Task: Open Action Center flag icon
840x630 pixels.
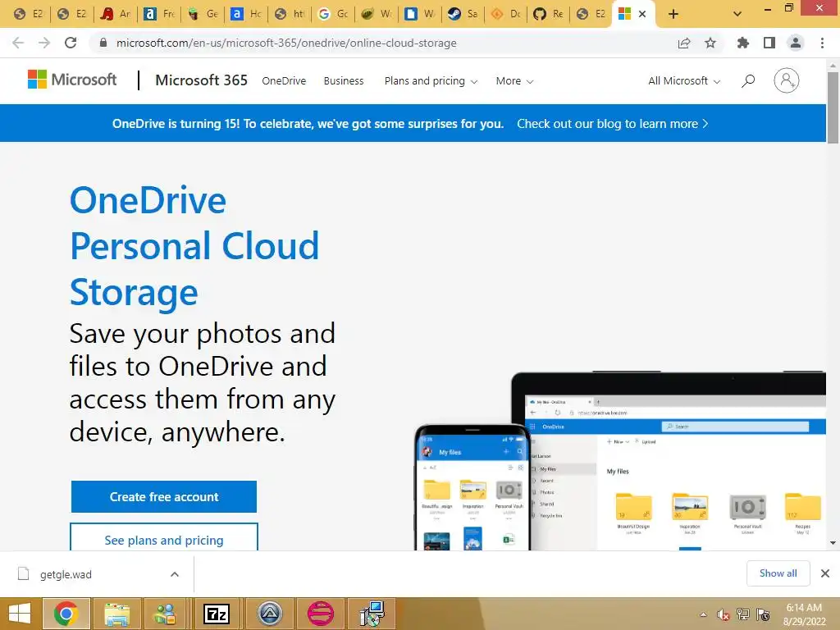Action: coord(764,614)
